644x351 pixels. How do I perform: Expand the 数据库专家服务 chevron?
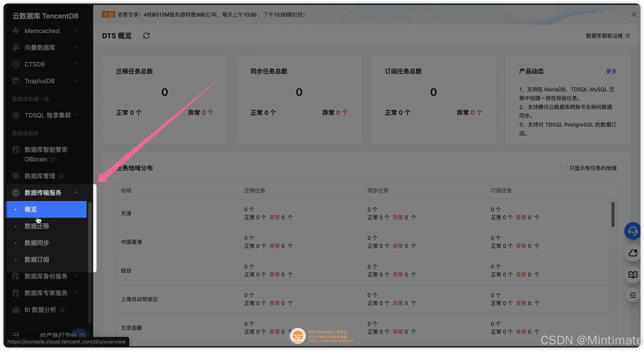tap(76, 292)
